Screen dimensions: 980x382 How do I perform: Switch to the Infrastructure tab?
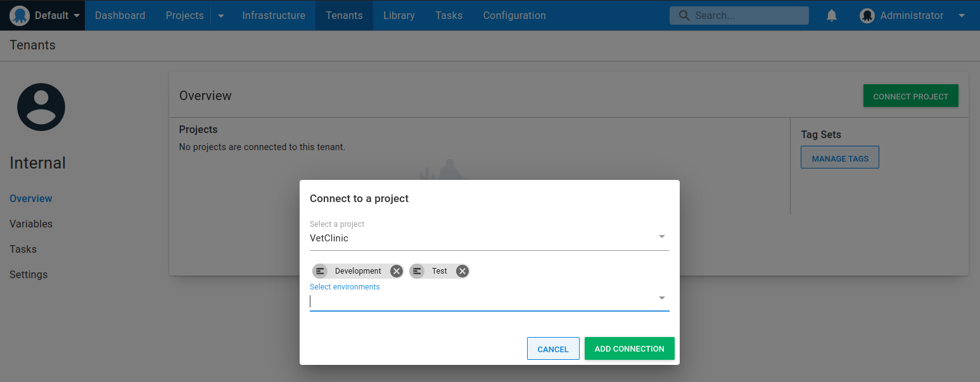click(274, 15)
